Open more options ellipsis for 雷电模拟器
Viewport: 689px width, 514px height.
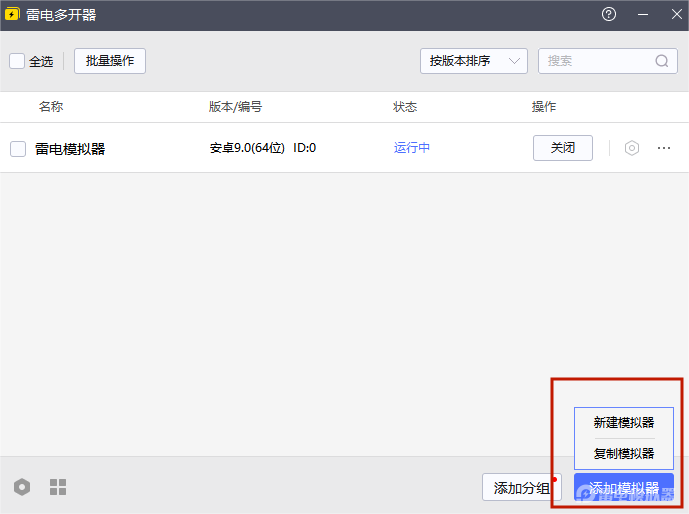[664, 148]
